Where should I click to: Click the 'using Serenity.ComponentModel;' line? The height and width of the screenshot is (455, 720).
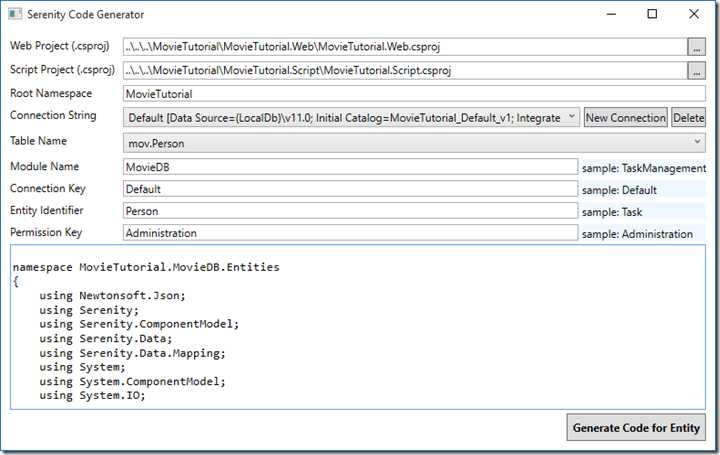139,324
